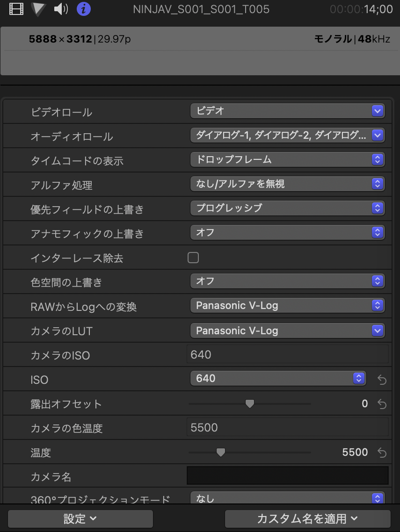The width and height of the screenshot is (400, 532).
Task: Click the 温度 slider handle
Action: click(x=220, y=453)
